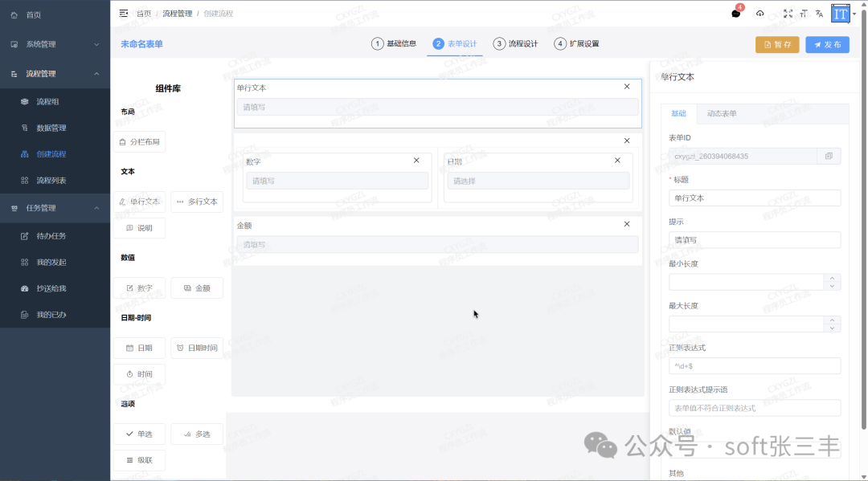This screenshot has width=868, height=481.
Task: Click the 发布 publish button
Action: pyautogui.click(x=828, y=44)
